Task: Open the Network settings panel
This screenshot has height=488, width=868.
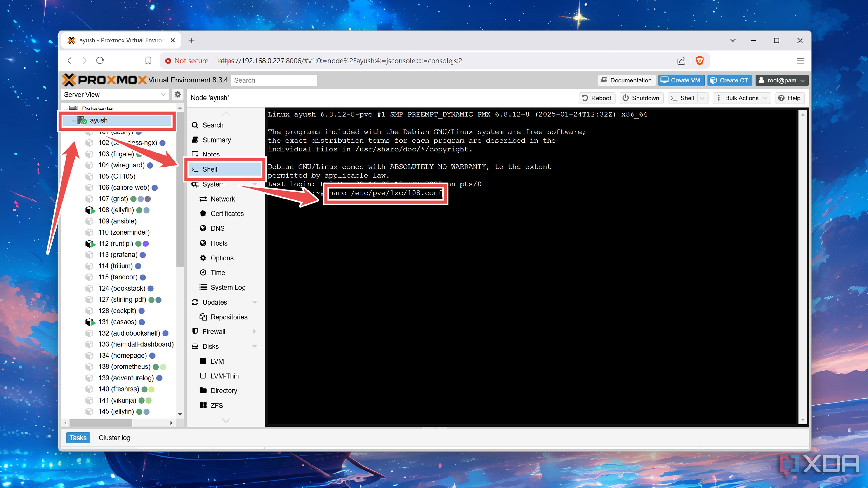Action: (x=223, y=199)
